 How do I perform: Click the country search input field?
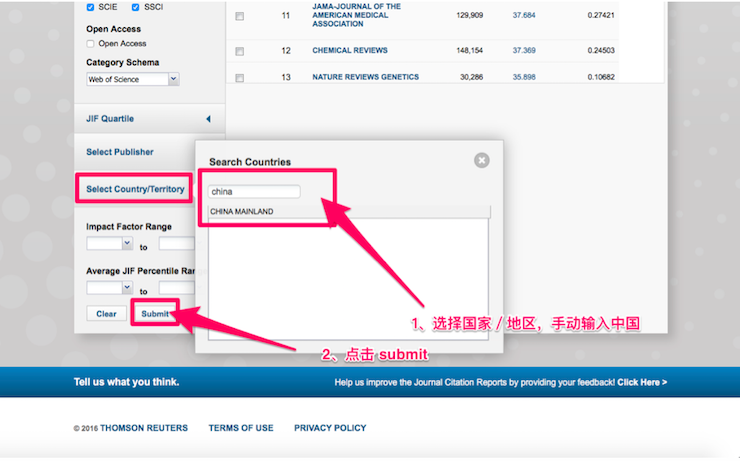(254, 192)
